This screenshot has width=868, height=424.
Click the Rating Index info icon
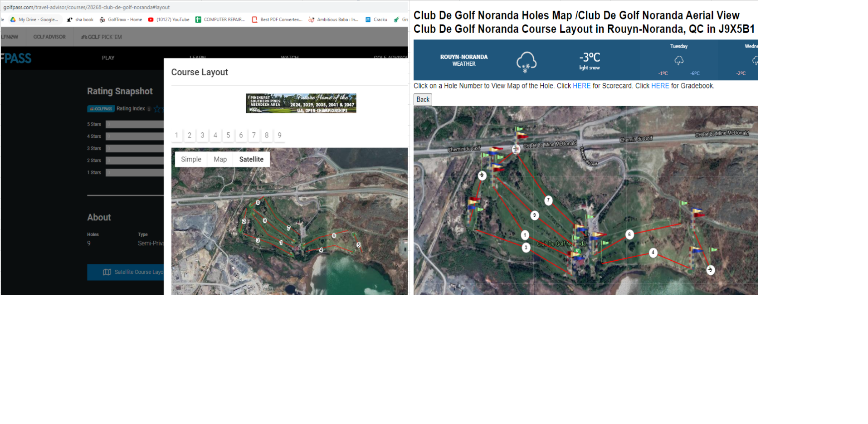(149, 109)
